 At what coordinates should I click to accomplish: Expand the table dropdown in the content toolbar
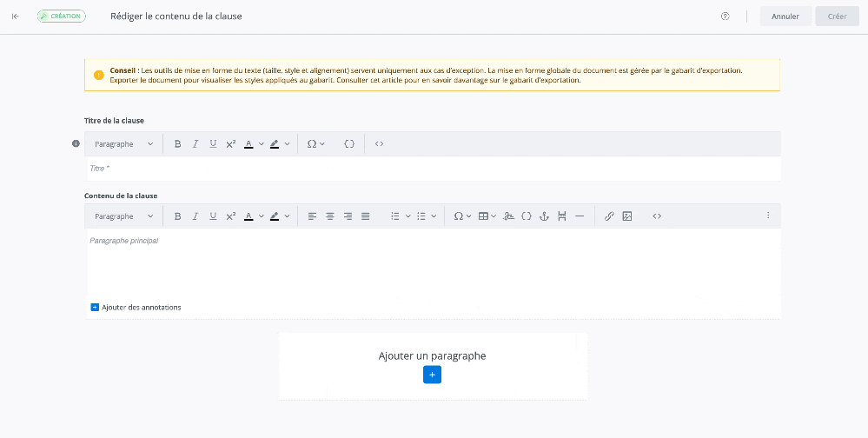[494, 216]
